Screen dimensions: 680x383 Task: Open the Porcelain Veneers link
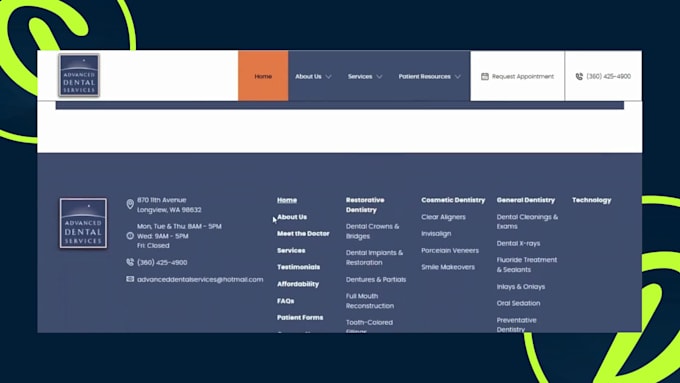coord(450,250)
